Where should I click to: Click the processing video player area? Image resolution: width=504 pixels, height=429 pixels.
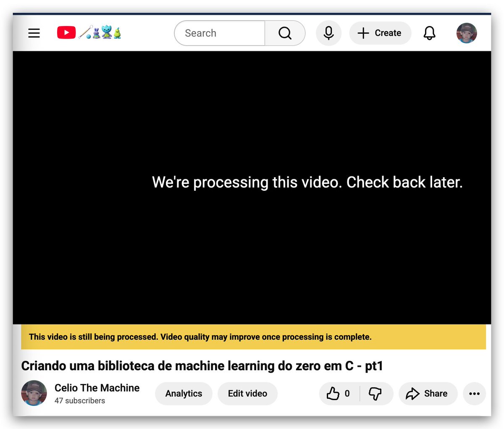pos(252,187)
